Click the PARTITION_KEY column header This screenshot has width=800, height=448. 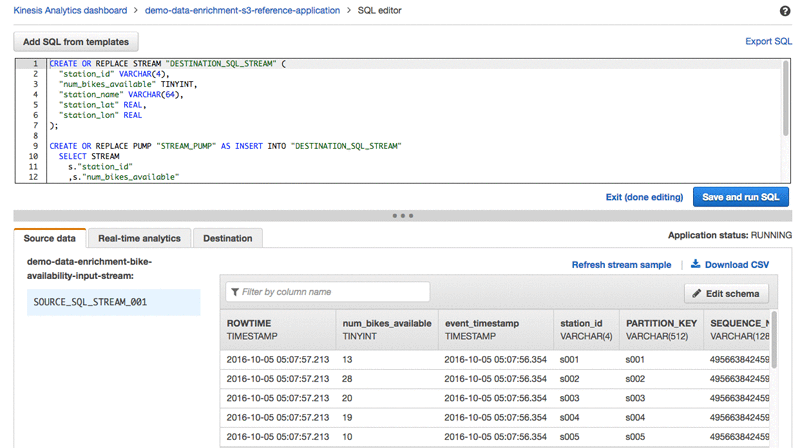[661, 330]
